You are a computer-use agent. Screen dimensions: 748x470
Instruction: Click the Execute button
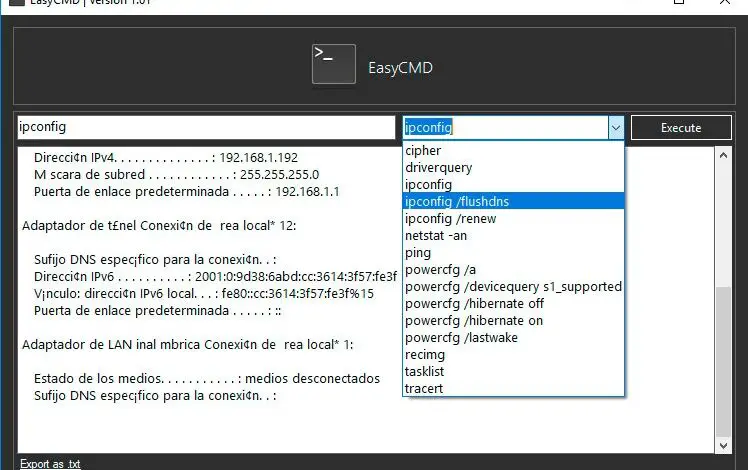point(681,128)
